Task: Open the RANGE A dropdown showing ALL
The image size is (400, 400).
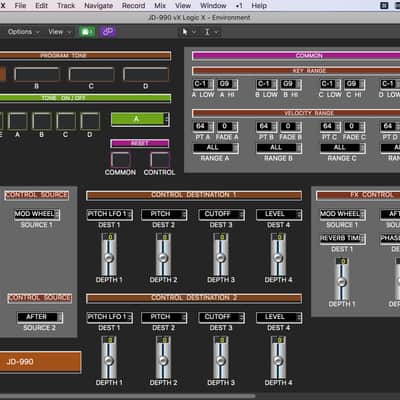Action: click(x=216, y=148)
